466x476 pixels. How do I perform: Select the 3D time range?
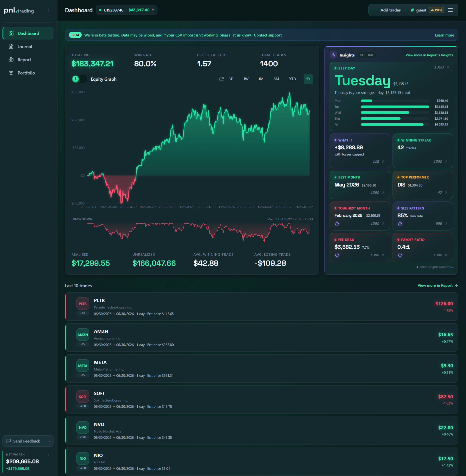click(x=231, y=79)
